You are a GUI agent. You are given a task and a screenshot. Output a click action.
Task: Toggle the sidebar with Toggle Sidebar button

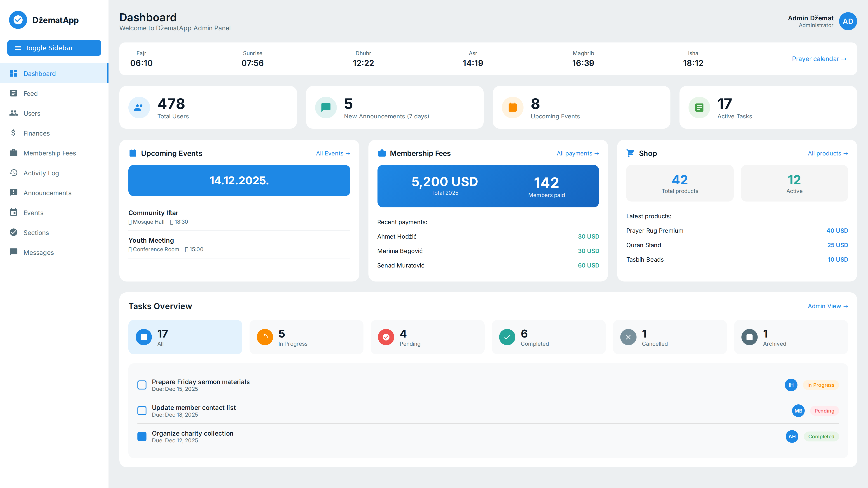54,48
